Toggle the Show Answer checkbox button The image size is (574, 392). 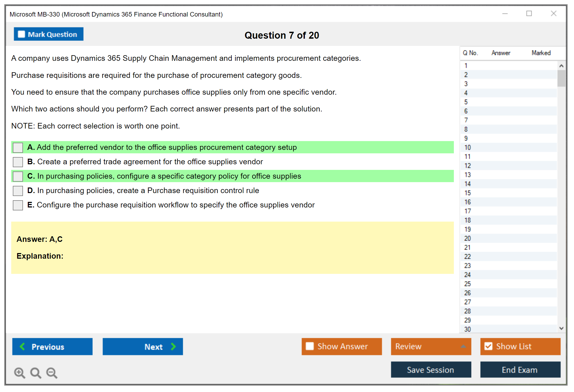pos(310,346)
